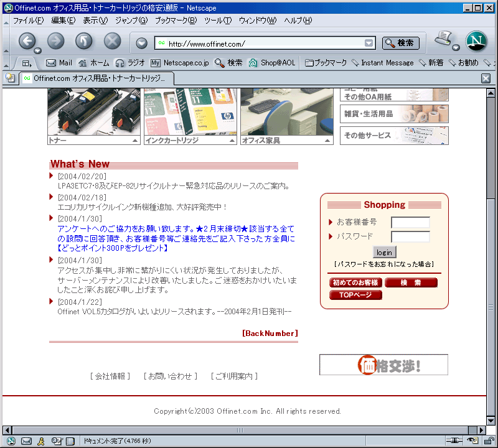
Task: Click the login button
Action: point(384,253)
